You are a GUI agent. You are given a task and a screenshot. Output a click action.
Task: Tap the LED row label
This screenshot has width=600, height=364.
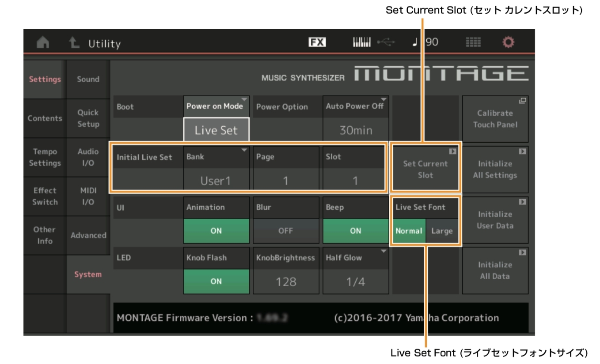click(124, 258)
